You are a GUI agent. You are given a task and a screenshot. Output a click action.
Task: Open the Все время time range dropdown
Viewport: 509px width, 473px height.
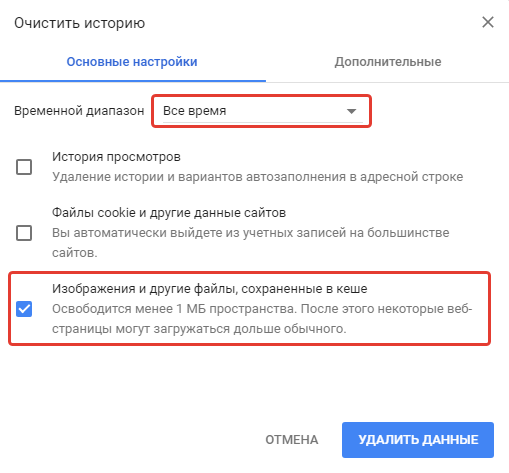(263, 111)
